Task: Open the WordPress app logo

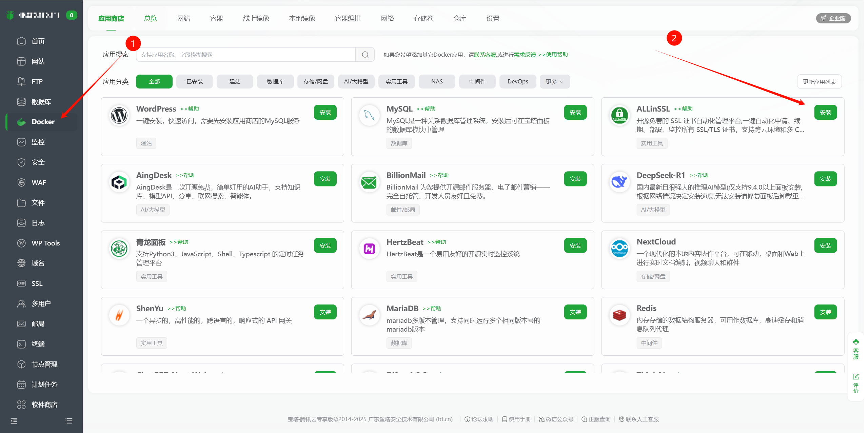Action: (x=119, y=115)
